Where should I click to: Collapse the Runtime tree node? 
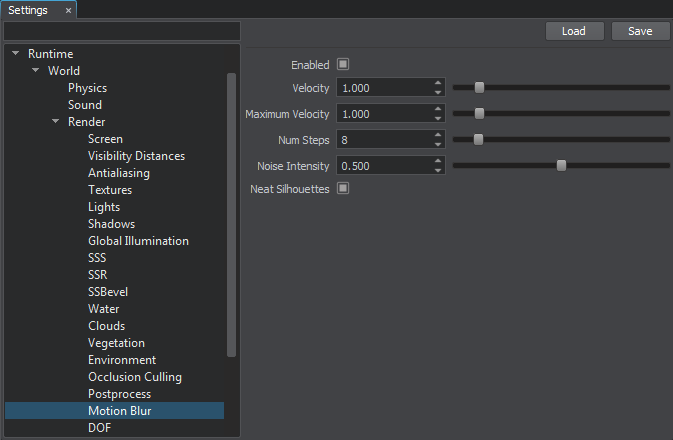point(16,54)
